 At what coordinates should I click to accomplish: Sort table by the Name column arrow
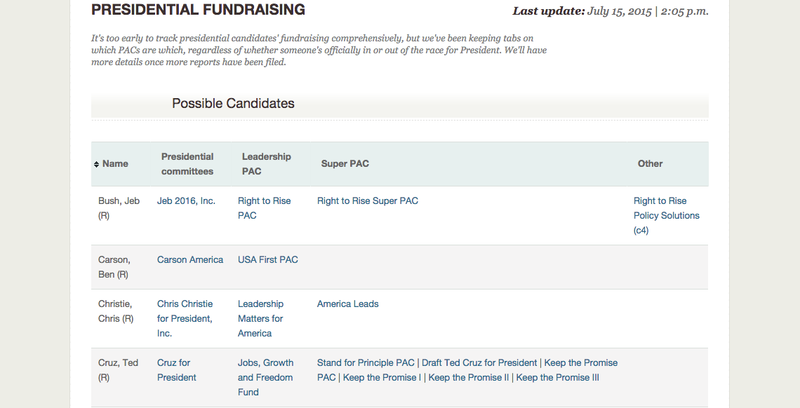click(x=96, y=164)
